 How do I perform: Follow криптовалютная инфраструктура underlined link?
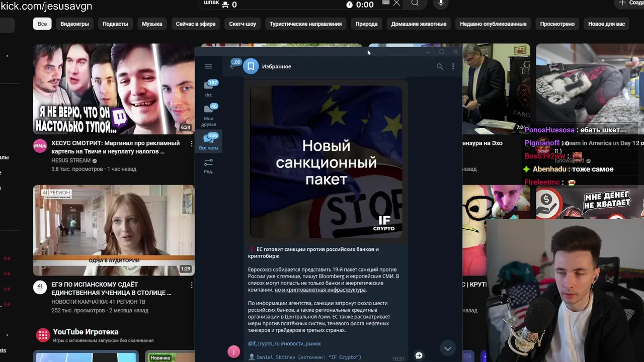pos(320,290)
